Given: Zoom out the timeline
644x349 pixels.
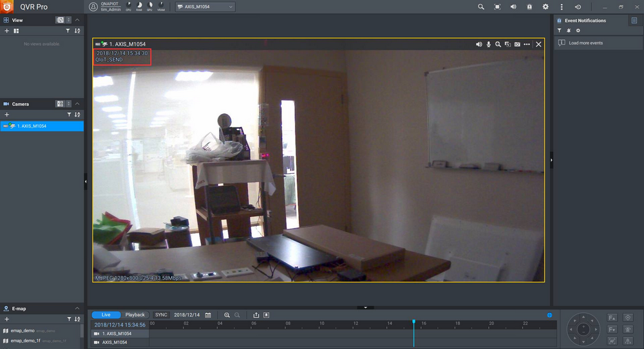Looking at the screenshot, I should 237,315.
